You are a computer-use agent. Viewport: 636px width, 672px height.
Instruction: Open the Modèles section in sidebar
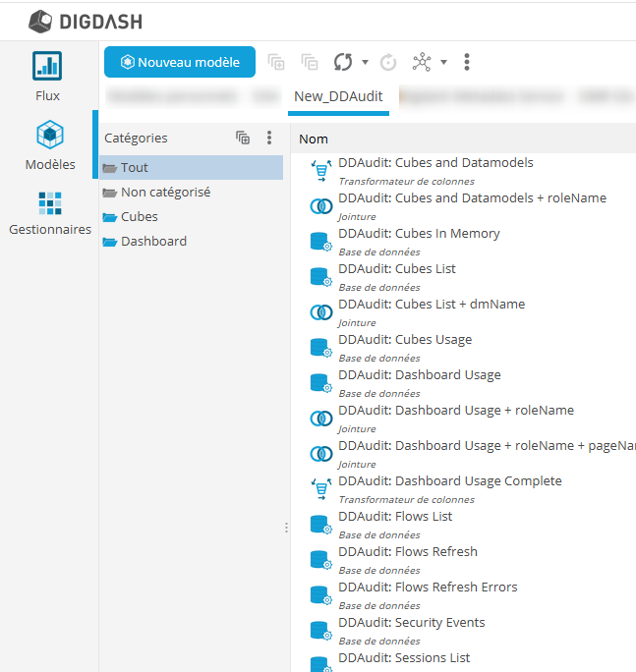click(50, 145)
